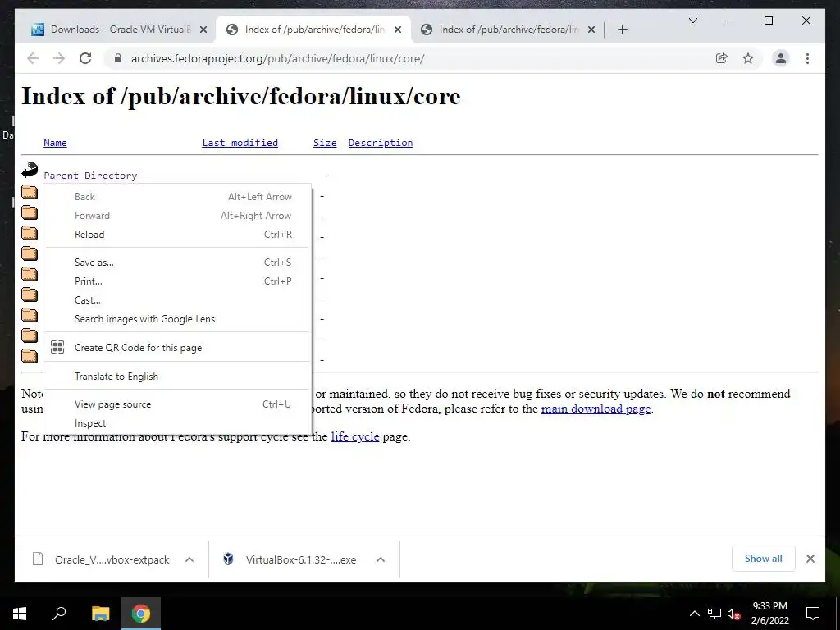Open the Oracle vbox-extpack download item

[102, 559]
